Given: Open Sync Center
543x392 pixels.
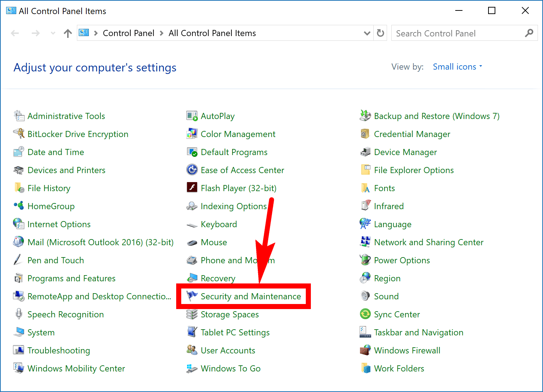Looking at the screenshot, I should (x=397, y=314).
